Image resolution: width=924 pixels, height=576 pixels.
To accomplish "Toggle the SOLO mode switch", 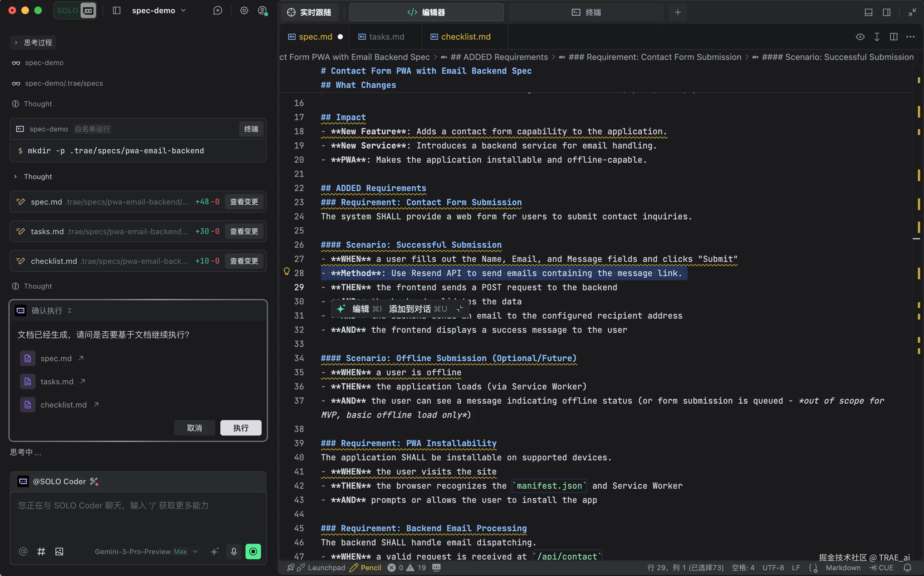I will tap(75, 11).
